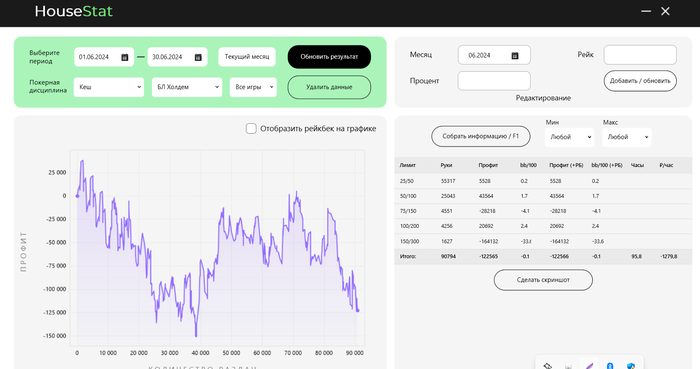Expand the 'Все игры' dropdown

coord(253,87)
